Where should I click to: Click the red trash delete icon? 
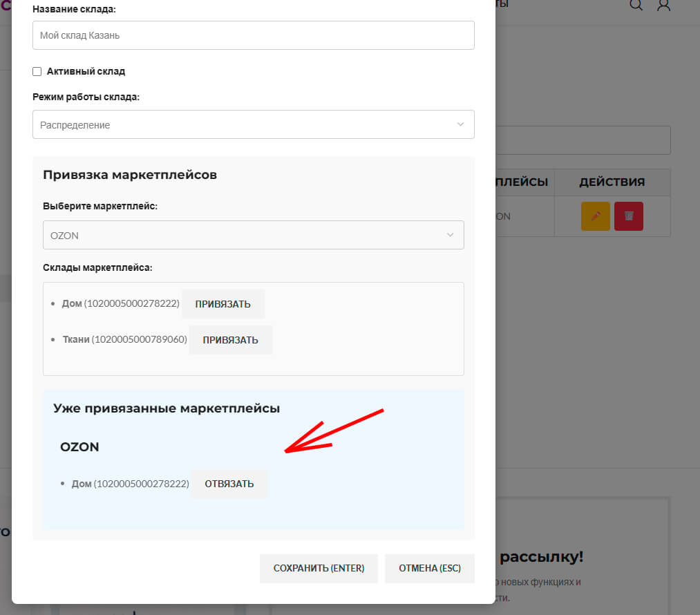pos(629,216)
